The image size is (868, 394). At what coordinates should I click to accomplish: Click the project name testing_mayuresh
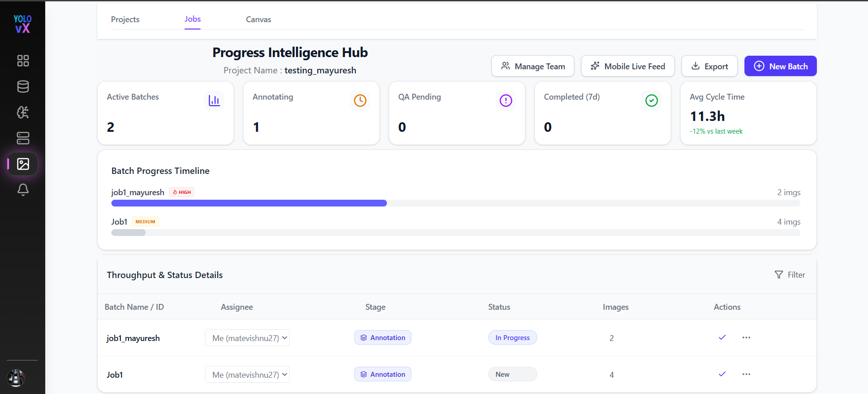[320, 70]
